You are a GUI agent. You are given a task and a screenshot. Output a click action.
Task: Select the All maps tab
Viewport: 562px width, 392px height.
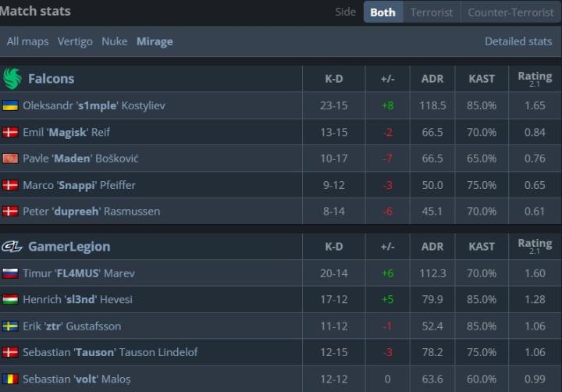tap(27, 41)
